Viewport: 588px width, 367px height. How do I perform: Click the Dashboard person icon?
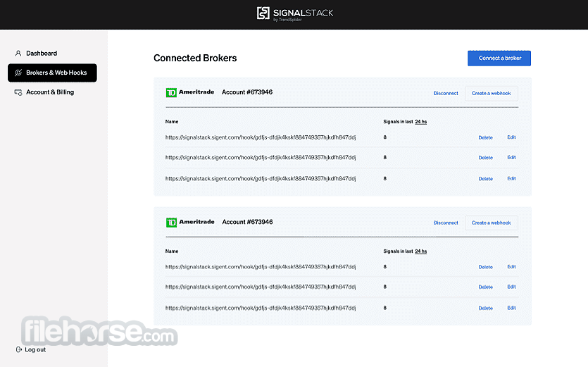[x=18, y=54]
